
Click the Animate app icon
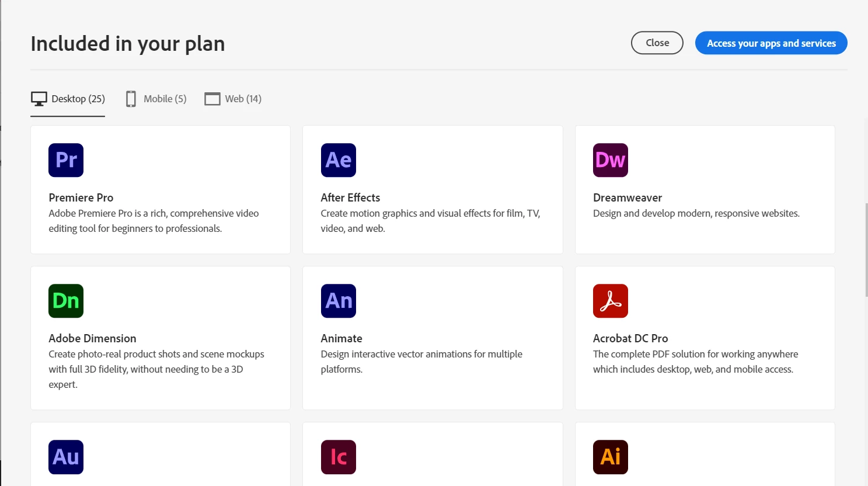click(339, 301)
